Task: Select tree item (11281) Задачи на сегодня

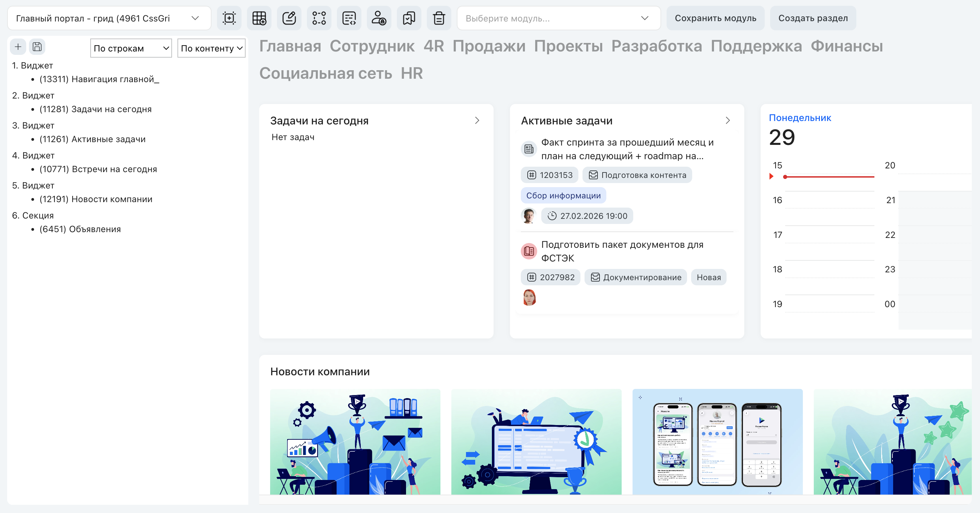Action: point(95,109)
